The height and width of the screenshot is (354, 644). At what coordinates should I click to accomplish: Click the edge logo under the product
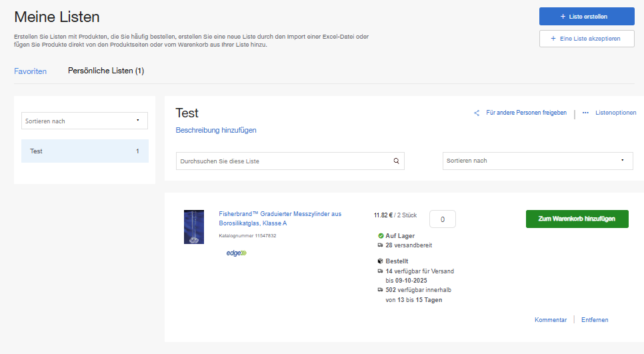tap(236, 253)
